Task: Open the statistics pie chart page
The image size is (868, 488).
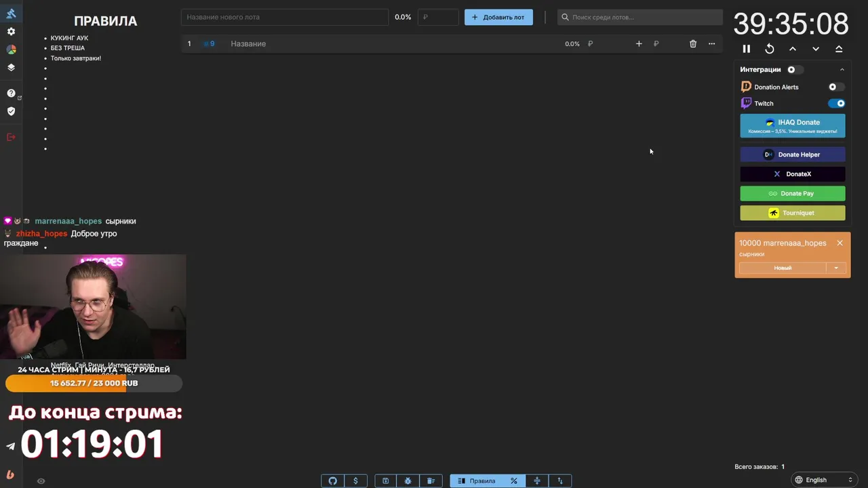Action: pyautogui.click(x=11, y=49)
